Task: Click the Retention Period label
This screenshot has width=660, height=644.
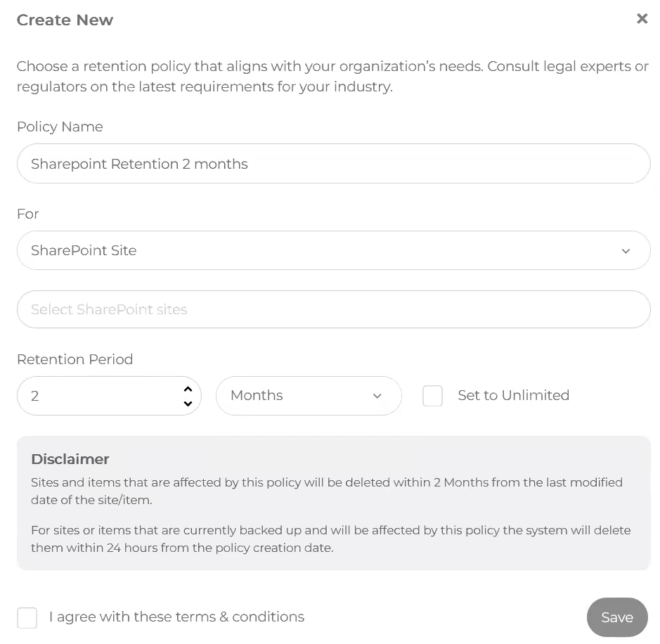Action: [x=75, y=359]
